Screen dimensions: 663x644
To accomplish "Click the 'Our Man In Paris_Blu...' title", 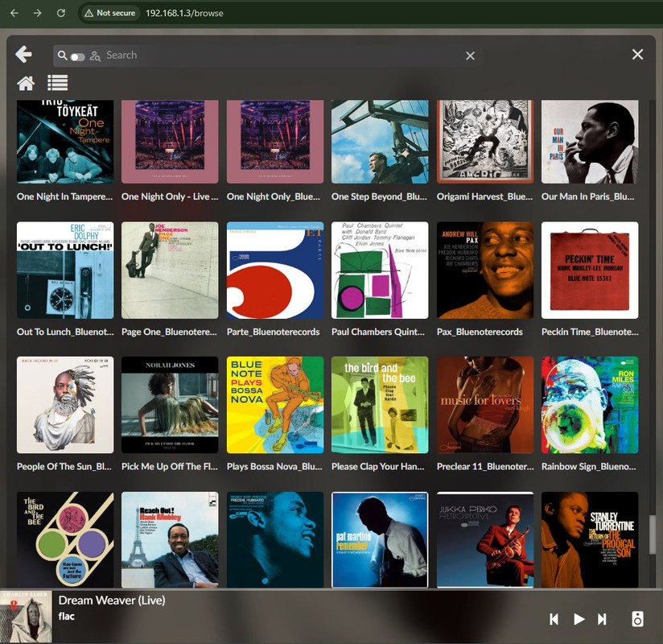I will pyautogui.click(x=587, y=196).
